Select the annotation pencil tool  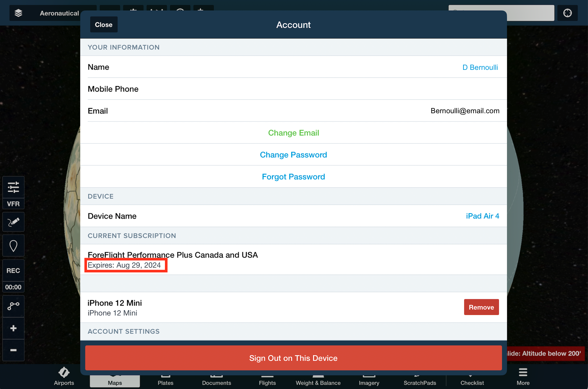(13, 222)
